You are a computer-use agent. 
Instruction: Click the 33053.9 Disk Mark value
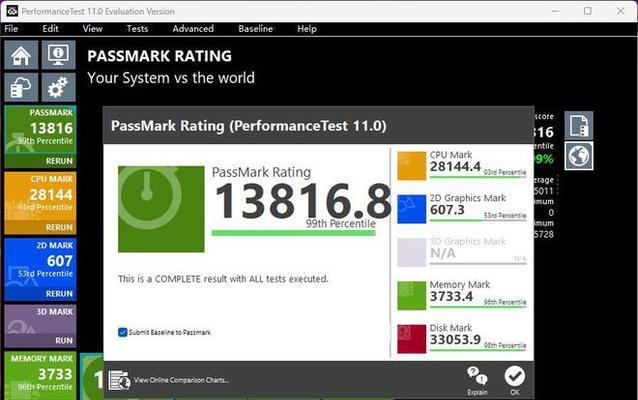click(x=455, y=340)
